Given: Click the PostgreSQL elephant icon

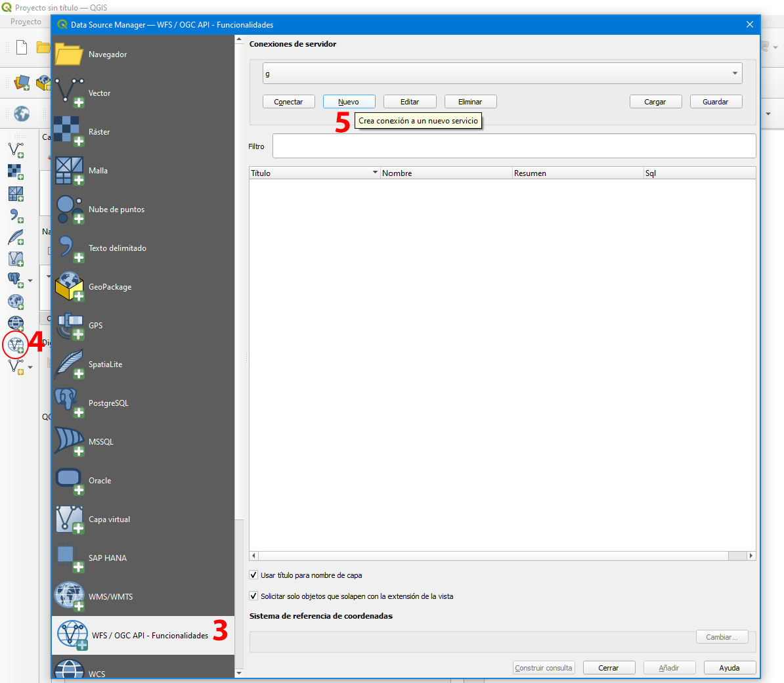Looking at the screenshot, I should click(70, 403).
